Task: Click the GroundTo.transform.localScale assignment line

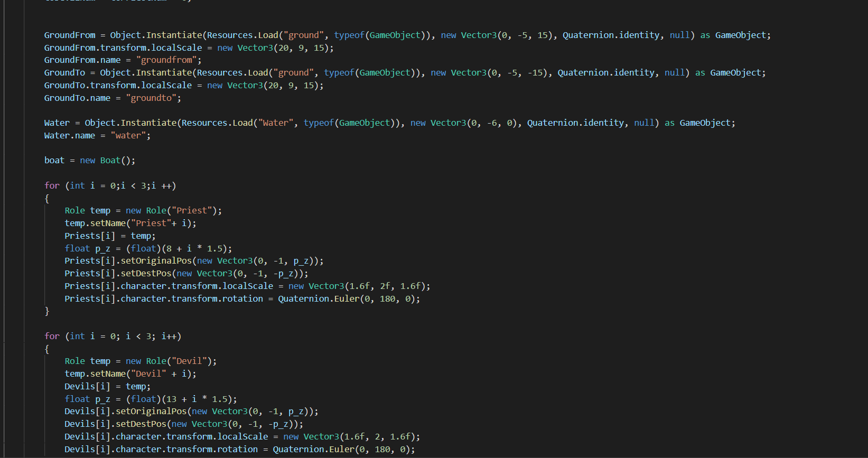Action: click(184, 86)
